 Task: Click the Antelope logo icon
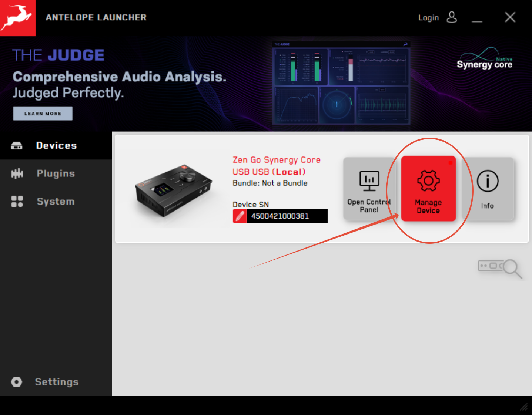pyautogui.click(x=17, y=18)
